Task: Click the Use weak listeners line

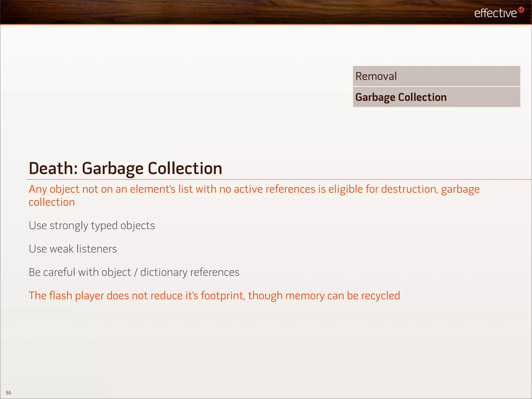Action: 73,249
